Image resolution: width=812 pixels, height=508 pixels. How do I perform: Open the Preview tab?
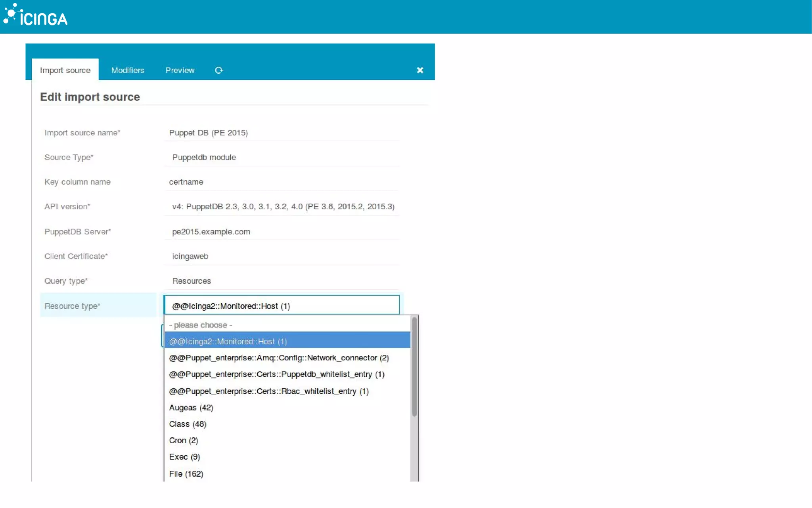[180, 70]
